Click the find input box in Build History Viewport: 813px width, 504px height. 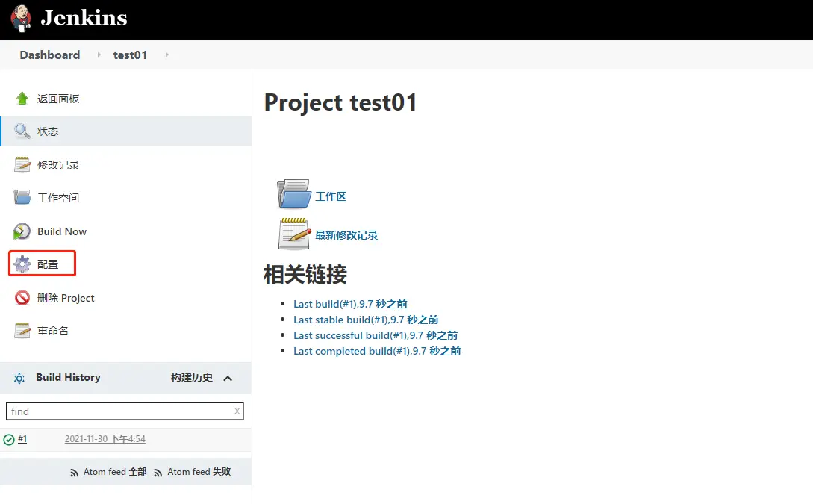(119, 411)
